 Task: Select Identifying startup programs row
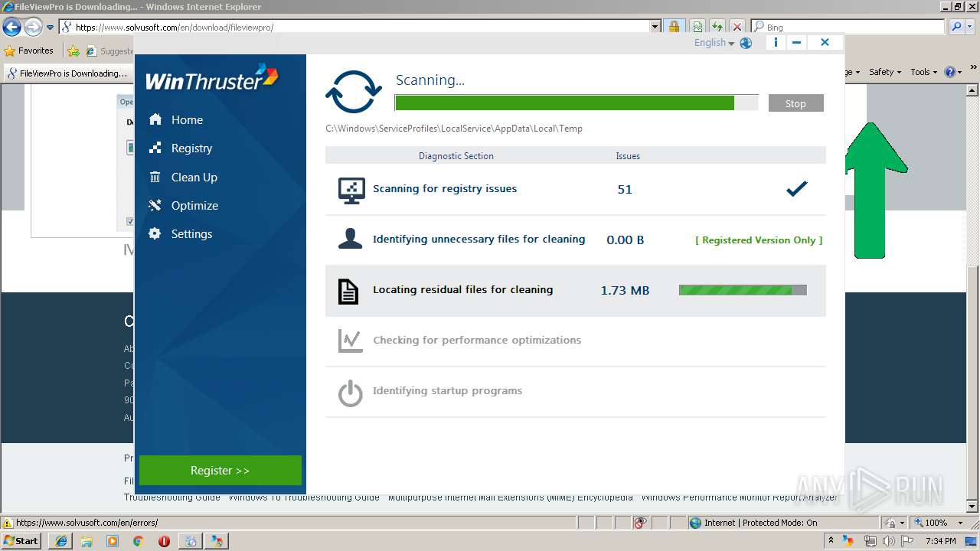[x=576, y=391]
